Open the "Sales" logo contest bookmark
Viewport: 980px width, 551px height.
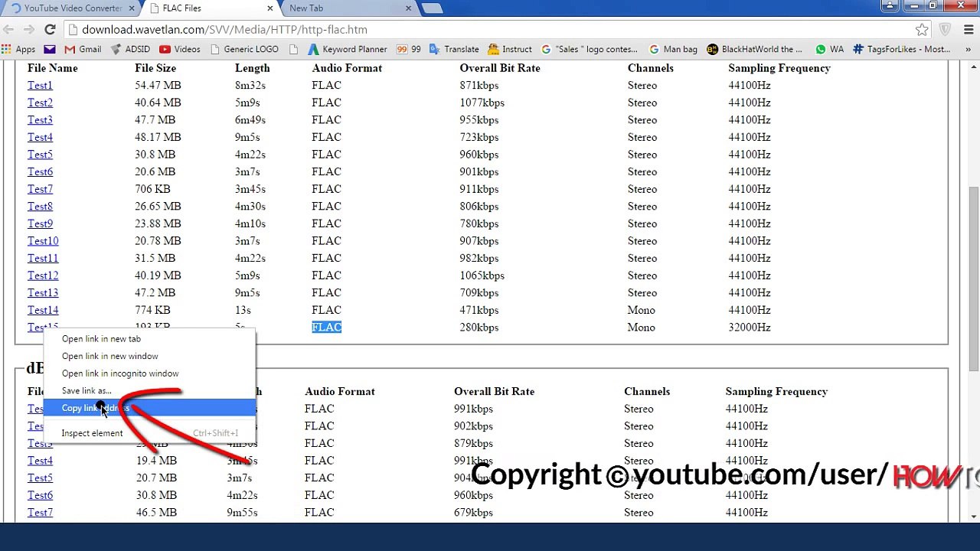590,49
